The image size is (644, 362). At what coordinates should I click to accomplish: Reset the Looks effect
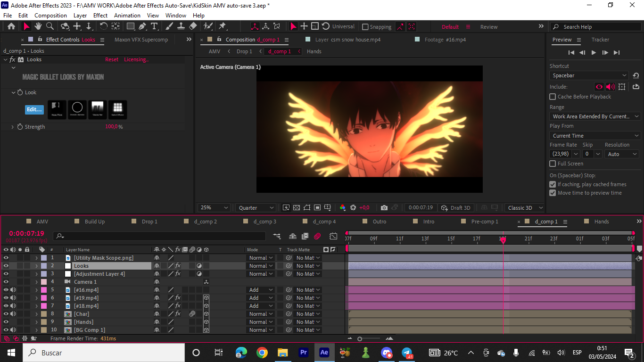[112, 59]
